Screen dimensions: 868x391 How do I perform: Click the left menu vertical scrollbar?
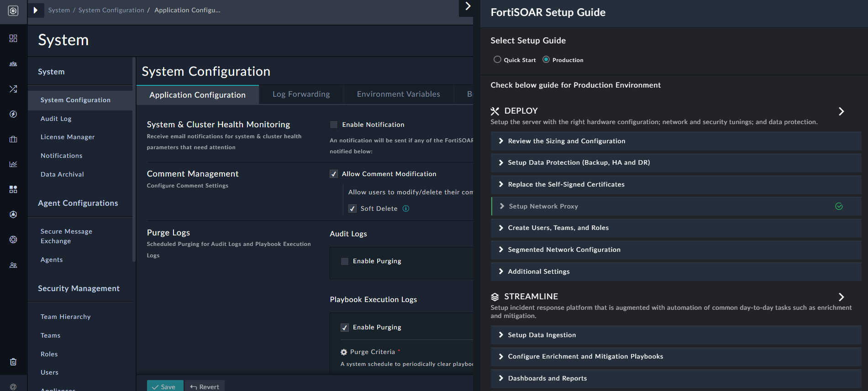[x=134, y=160]
